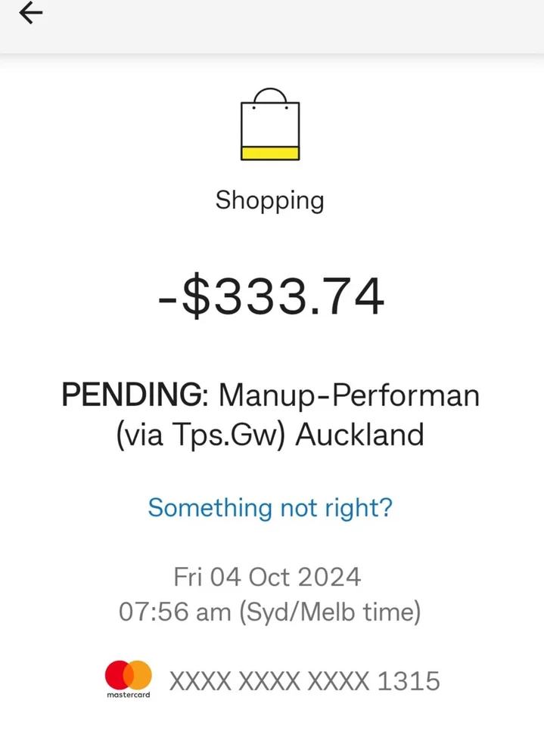Viewport: 544px width, 756px height.
Task: Select the Shopping category label
Action: click(270, 200)
